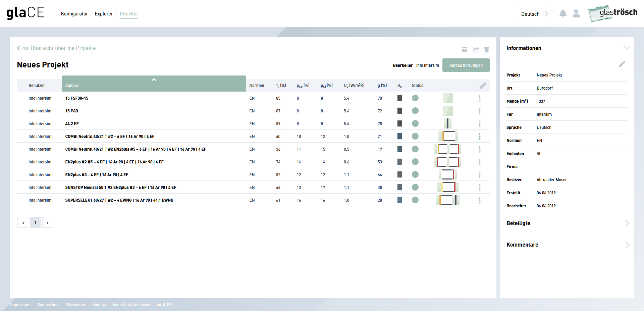Open more options for 15 P6B row
Image resolution: width=644 pixels, height=311 pixels.
click(480, 111)
